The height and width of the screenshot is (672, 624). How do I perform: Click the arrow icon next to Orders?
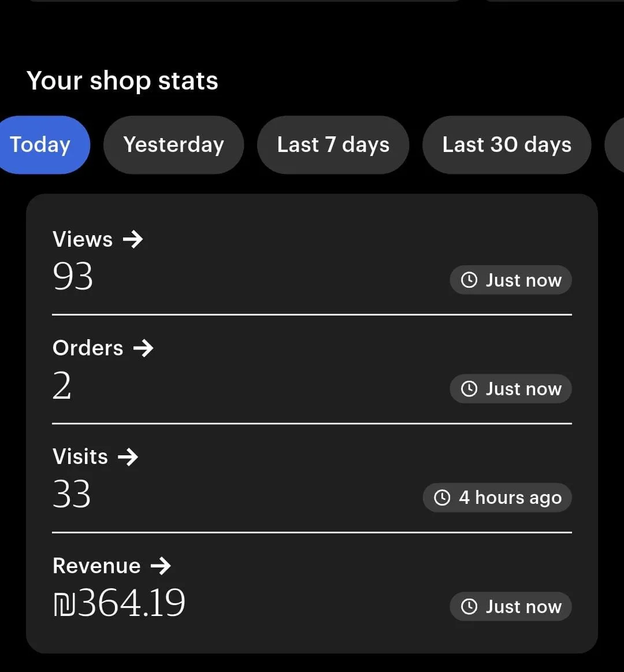143,348
